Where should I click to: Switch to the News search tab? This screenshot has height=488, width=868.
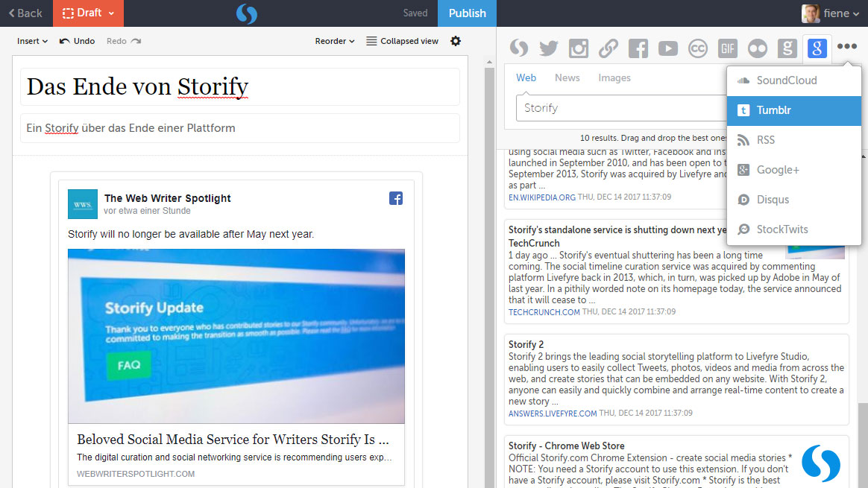point(567,78)
